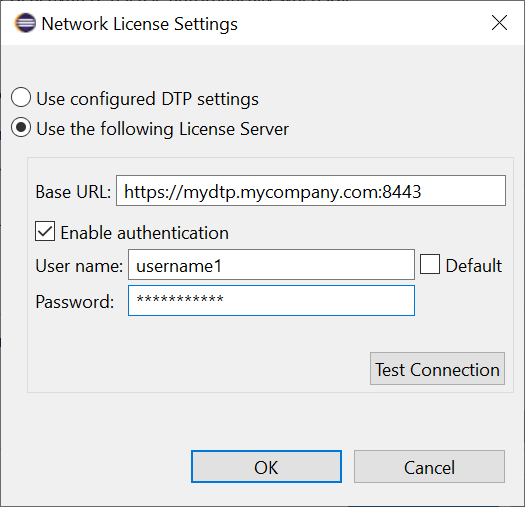Uncheck the Enable authentication checkbox
This screenshot has height=507, width=525.
click(45, 231)
